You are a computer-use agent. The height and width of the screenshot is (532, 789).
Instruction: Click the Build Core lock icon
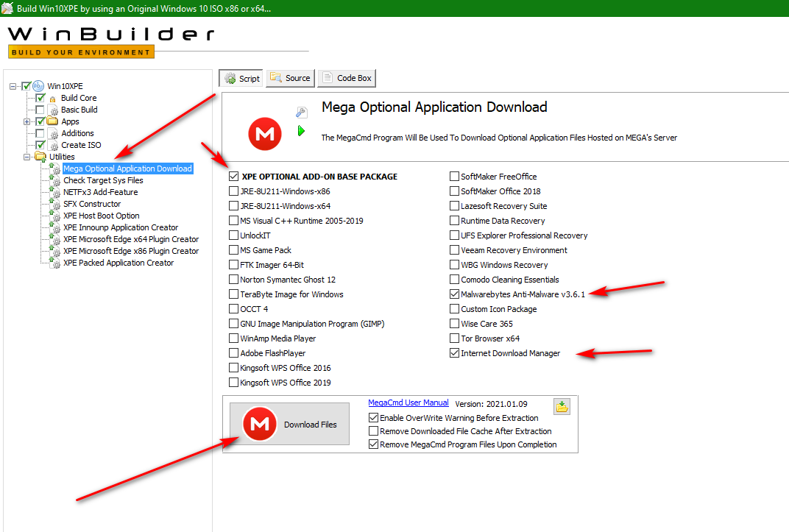point(52,99)
